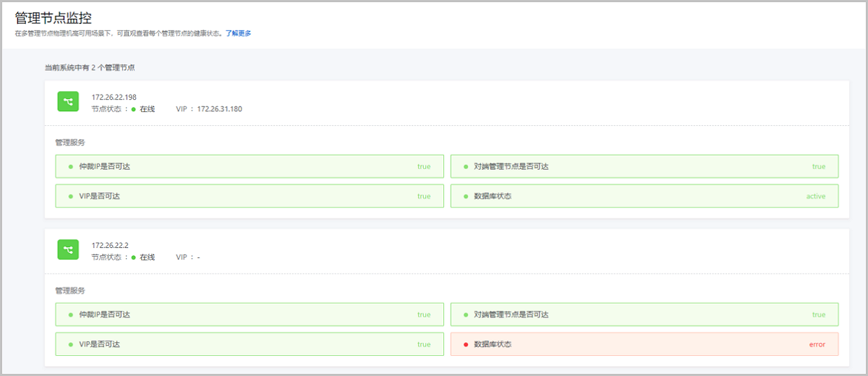The height and width of the screenshot is (376, 868).
Task: Click the VIP是否可达 row of node 172.26.22.198
Action: 250,196
